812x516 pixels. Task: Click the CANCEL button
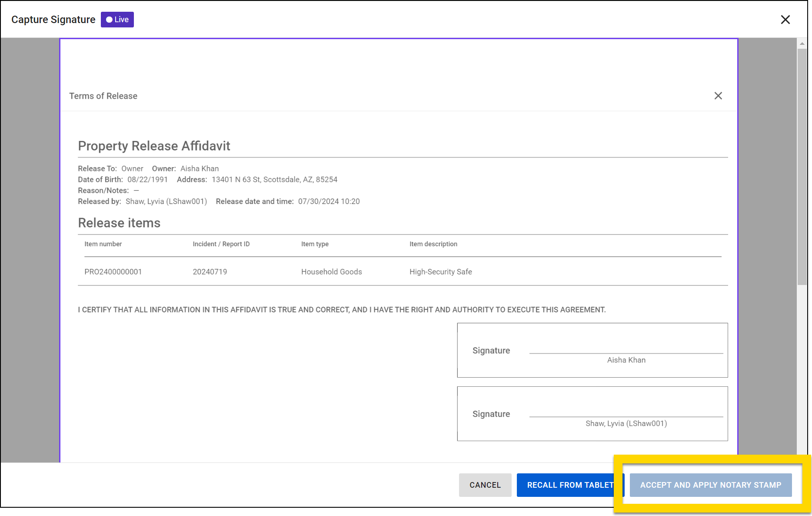(x=485, y=485)
